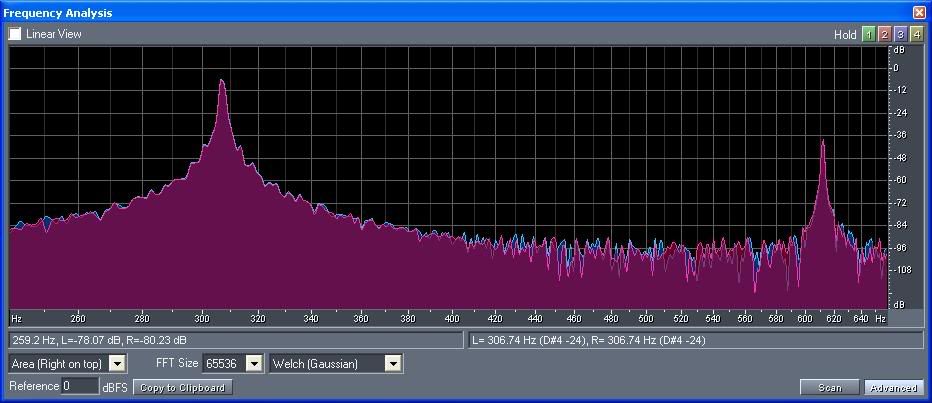Screen dimensions: 932x403
Task: Click the '300' label on frequency axis
Action: [203, 319]
